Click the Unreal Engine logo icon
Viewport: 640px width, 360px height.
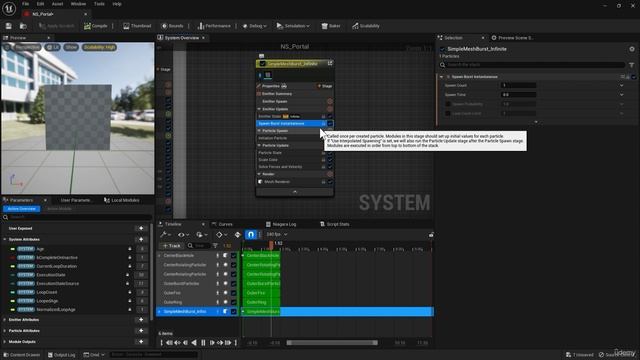9,8
